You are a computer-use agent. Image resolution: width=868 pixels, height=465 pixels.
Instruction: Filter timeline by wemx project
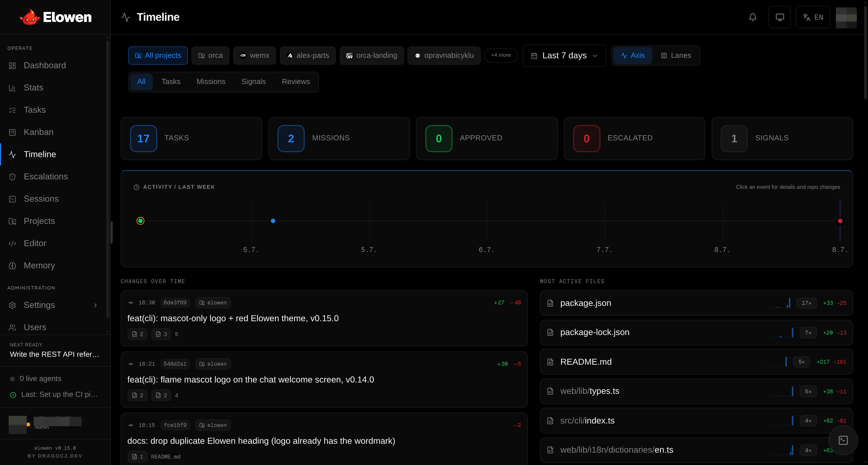tap(254, 56)
